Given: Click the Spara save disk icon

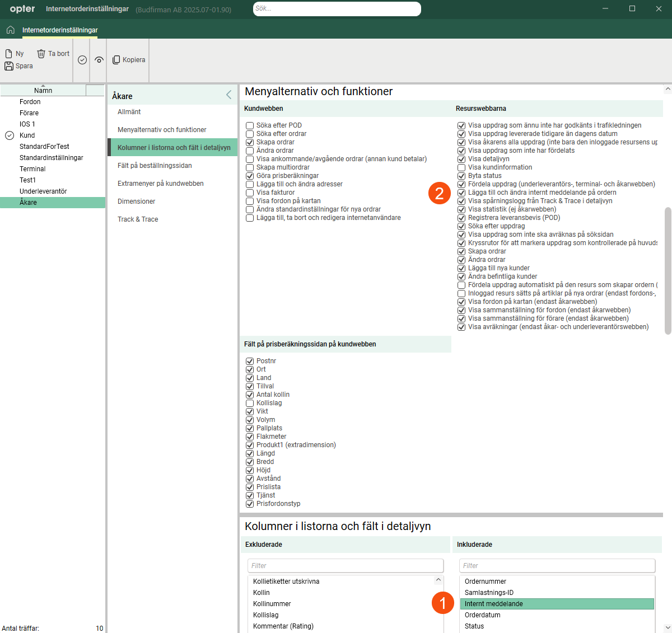Looking at the screenshot, I should click(9, 66).
